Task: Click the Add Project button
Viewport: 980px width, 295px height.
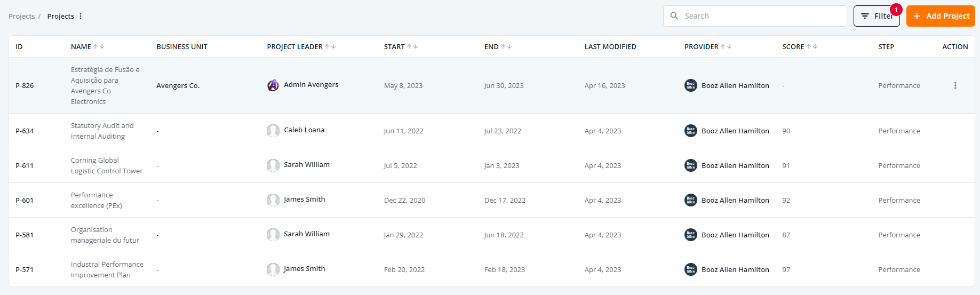Action: pyautogui.click(x=941, y=16)
